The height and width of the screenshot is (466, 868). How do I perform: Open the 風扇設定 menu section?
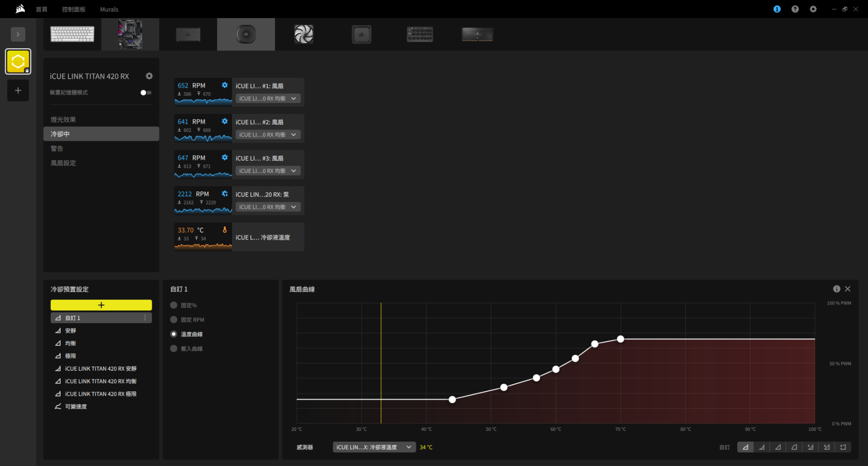point(63,163)
